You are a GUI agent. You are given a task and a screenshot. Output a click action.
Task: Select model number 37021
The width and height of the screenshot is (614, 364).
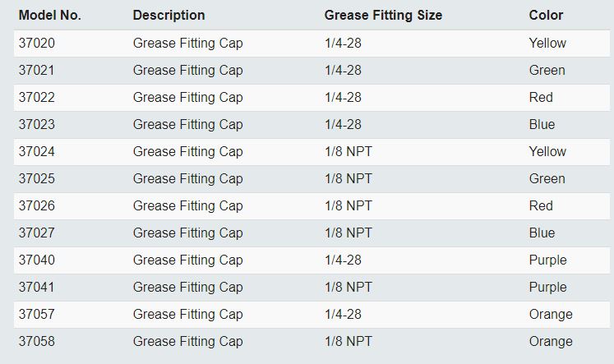tap(36, 70)
